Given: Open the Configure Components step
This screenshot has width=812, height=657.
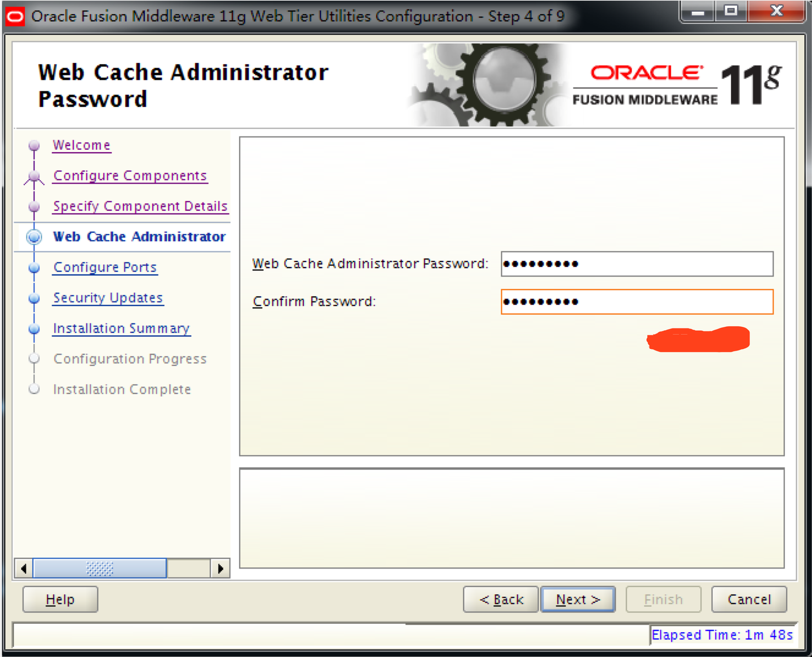Looking at the screenshot, I should 130,176.
